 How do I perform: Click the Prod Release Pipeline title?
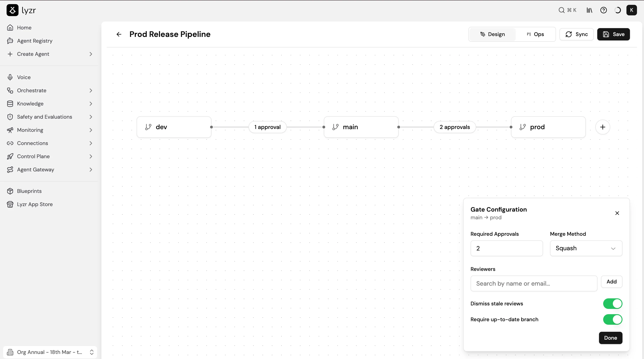click(x=170, y=34)
